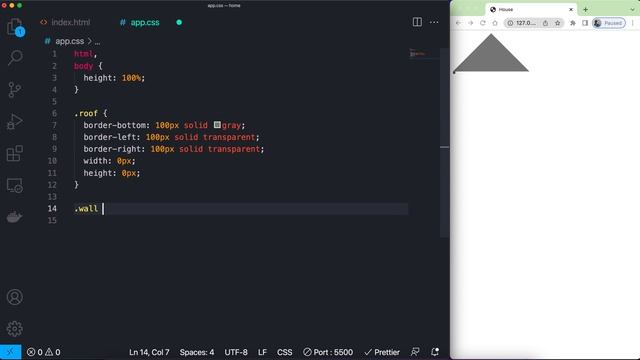
Task: Change encoding via UTF-8 status item
Action: pos(236,352)
